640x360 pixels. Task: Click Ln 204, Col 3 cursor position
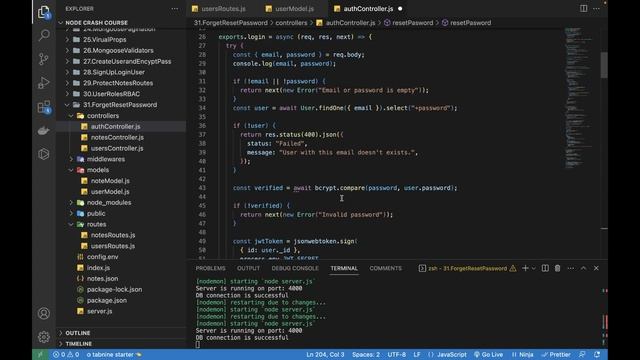tap(325, 354)
